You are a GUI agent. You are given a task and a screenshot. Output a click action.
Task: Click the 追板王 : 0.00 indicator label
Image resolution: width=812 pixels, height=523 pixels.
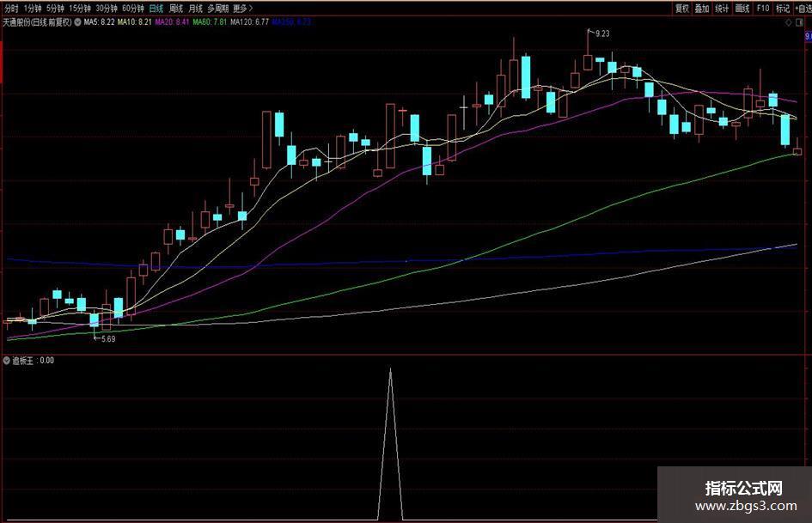click(33, 361)
